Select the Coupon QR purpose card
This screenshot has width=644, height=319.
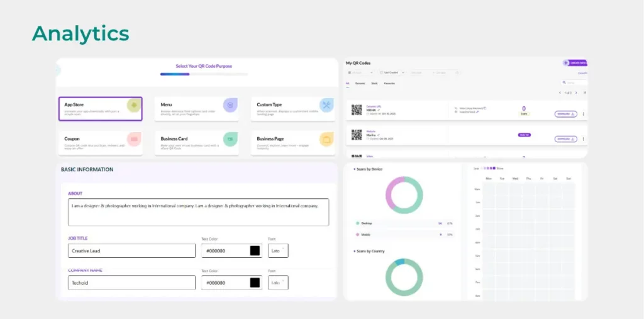pos(100,143)
